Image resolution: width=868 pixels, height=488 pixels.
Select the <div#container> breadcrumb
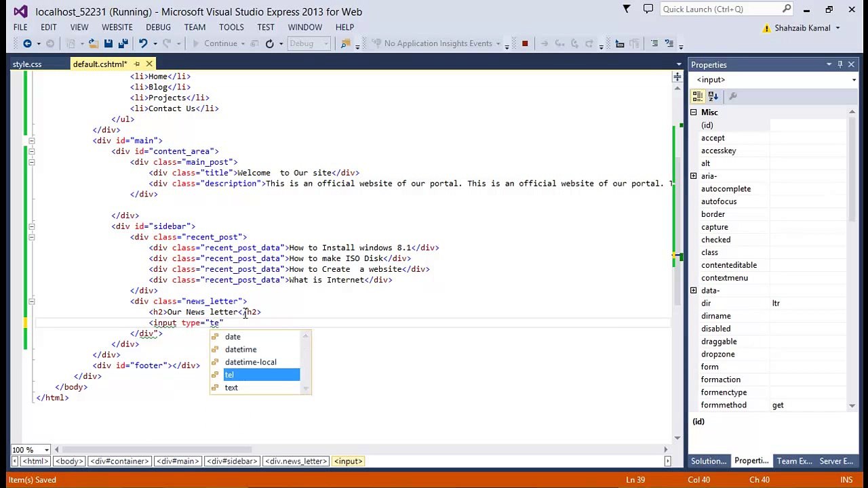tap(119, 461)
